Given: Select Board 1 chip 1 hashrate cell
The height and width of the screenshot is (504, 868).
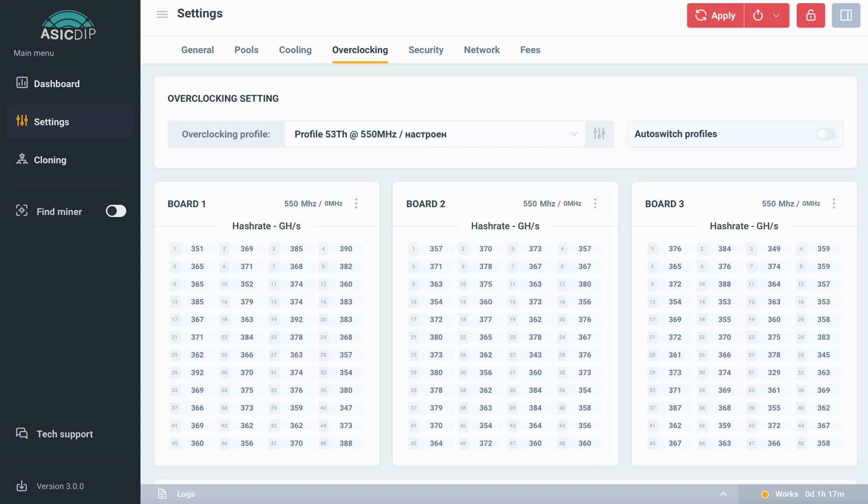Looking at the screenshot, I should pos(197,249).
